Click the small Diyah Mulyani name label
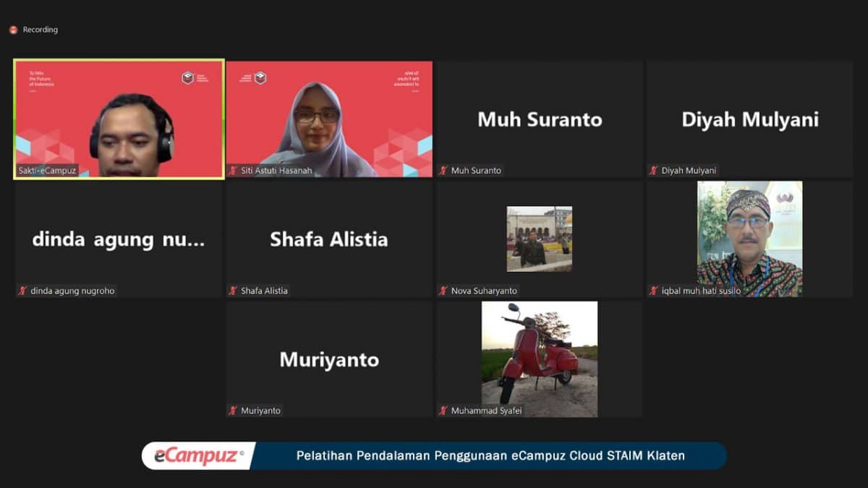Image resolution: width=868 pixels, height=488 pixels. 689,171
